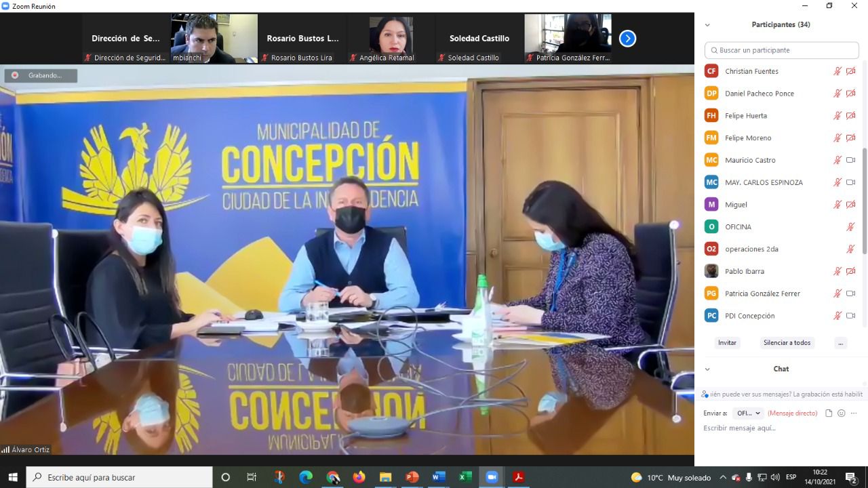
Task: Select Miguel in participant list
Action: [780, 204]
